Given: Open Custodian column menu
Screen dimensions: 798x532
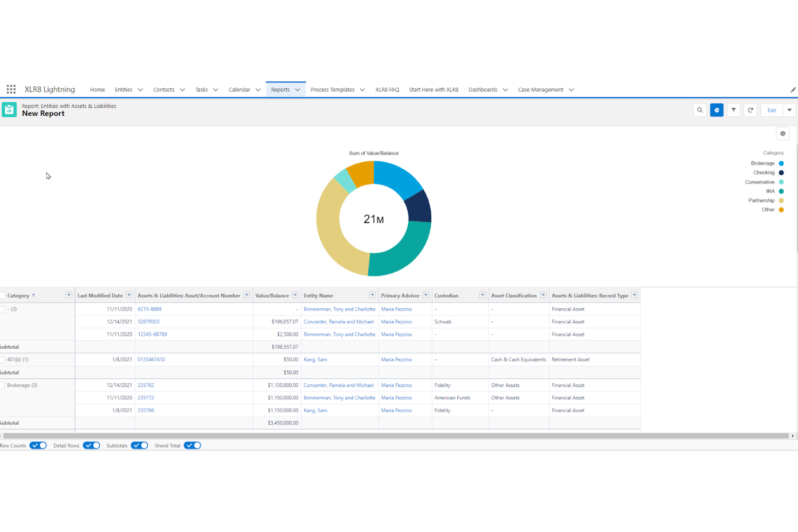Looking at the screenshot, I should (x=483, y=295).
